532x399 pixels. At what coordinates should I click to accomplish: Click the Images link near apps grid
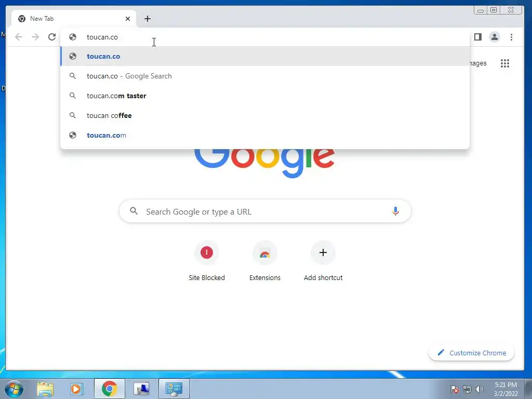(x=478, y=63)
